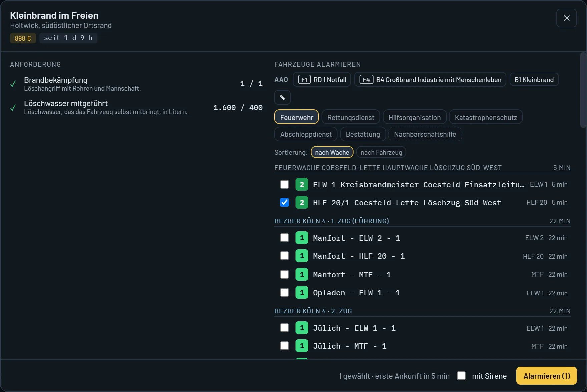Click status badge 1 next to Opladen - ELW 1 - 1
The width and height of the screenshot is (587, 392).
tap(302, 293)
